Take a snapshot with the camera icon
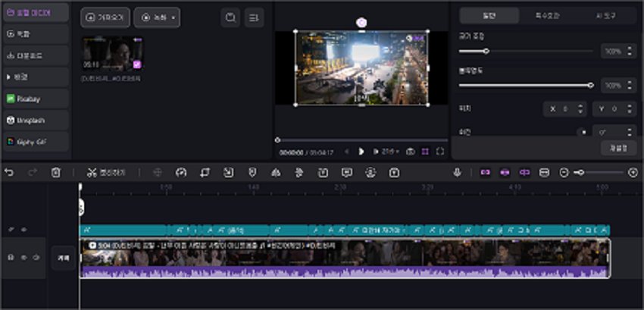Viewport: 644px width, 310px height. point(410,152)
